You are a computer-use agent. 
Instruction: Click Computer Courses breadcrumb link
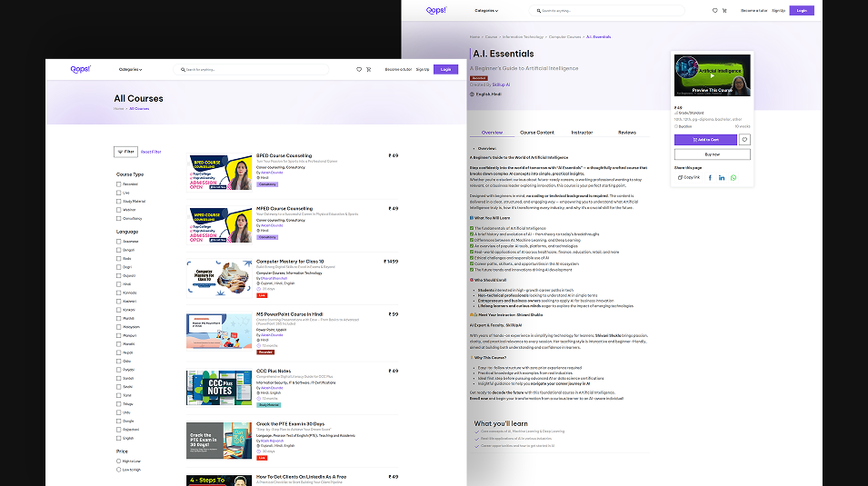point(564,37)
